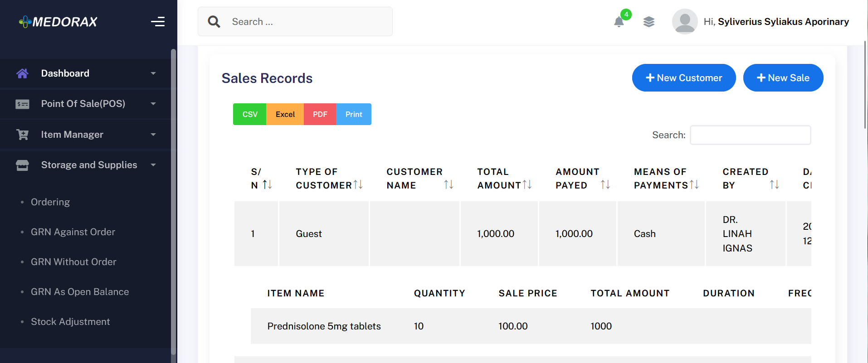Click the user profile avatar
868x363 pixels.
coord(685,22)
